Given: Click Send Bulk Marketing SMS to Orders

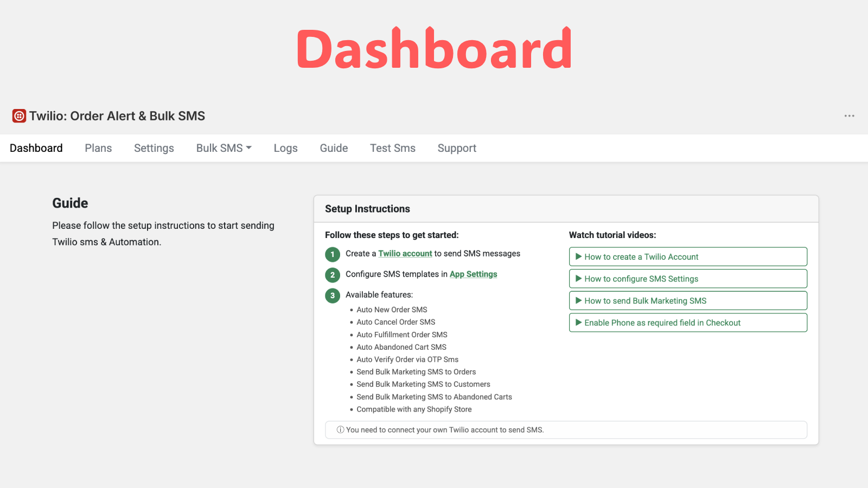Looking at the screenshot, I should point(416,372).
